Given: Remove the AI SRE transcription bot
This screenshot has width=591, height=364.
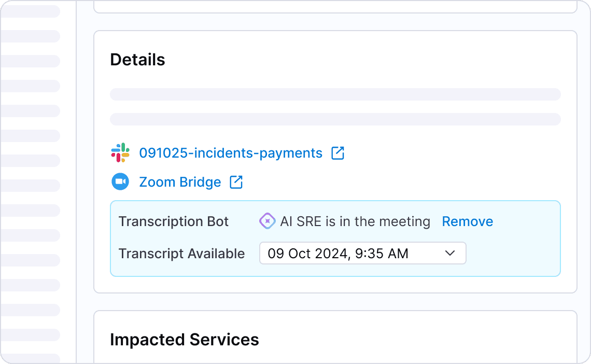Looking at the screenshot, I should (467, 222).
